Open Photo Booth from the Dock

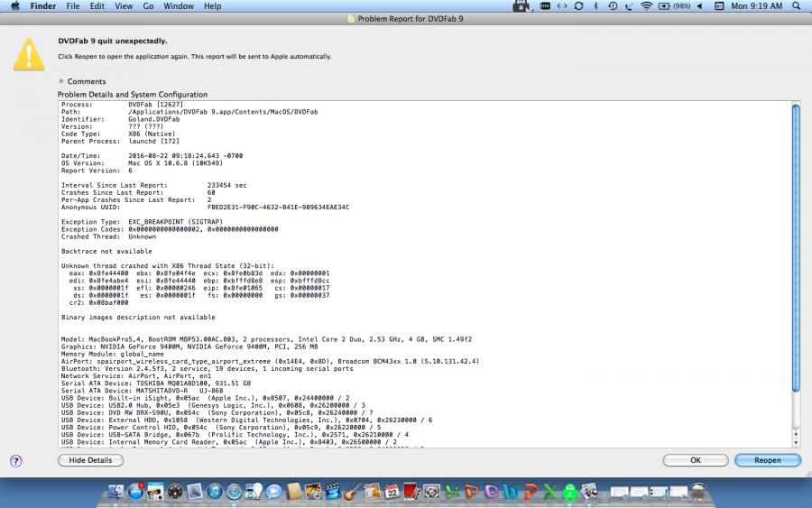tap(411, 492)
